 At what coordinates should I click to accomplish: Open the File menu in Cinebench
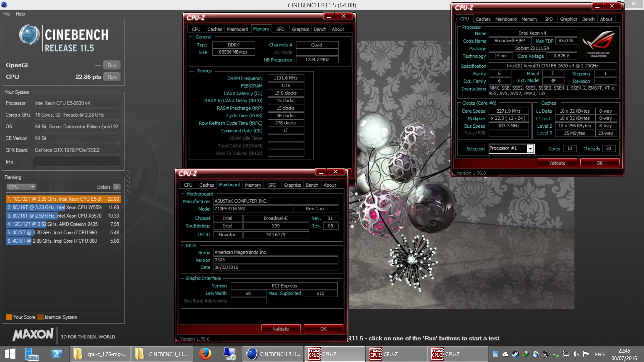[x=6, y=14]
